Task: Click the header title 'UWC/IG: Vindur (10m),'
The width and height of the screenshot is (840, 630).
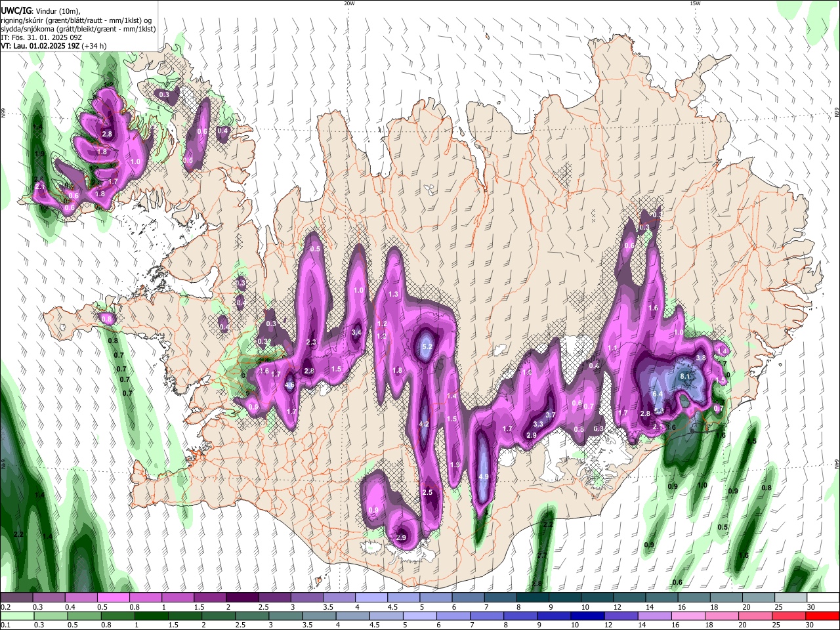Action: pos(40,11)
